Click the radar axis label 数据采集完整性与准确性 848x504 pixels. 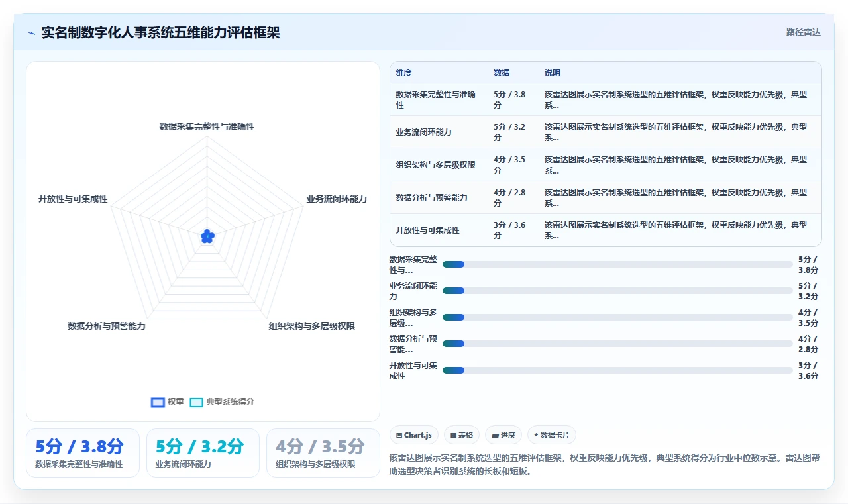(x=207, y=126)
